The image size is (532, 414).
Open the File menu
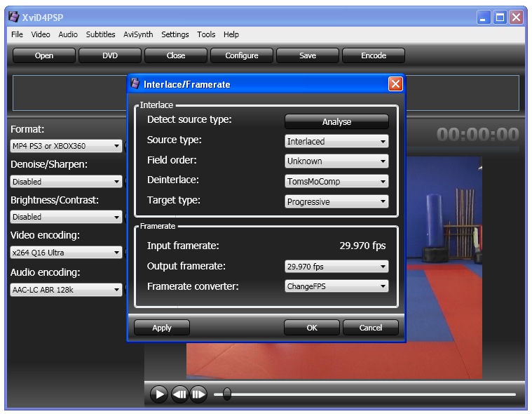[17, 34]
